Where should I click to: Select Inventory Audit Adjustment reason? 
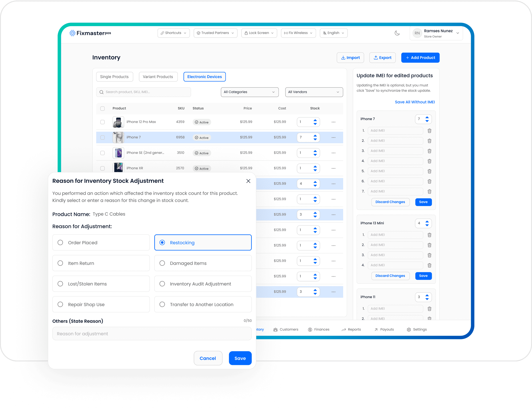point(203,284)
